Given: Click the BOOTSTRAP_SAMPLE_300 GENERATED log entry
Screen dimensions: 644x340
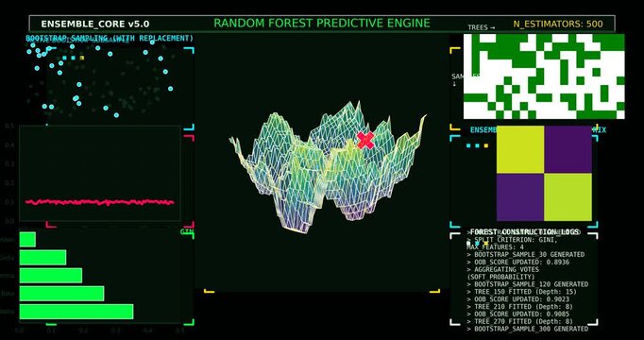Looking at the screenshot, I should [x=527, y=329].
